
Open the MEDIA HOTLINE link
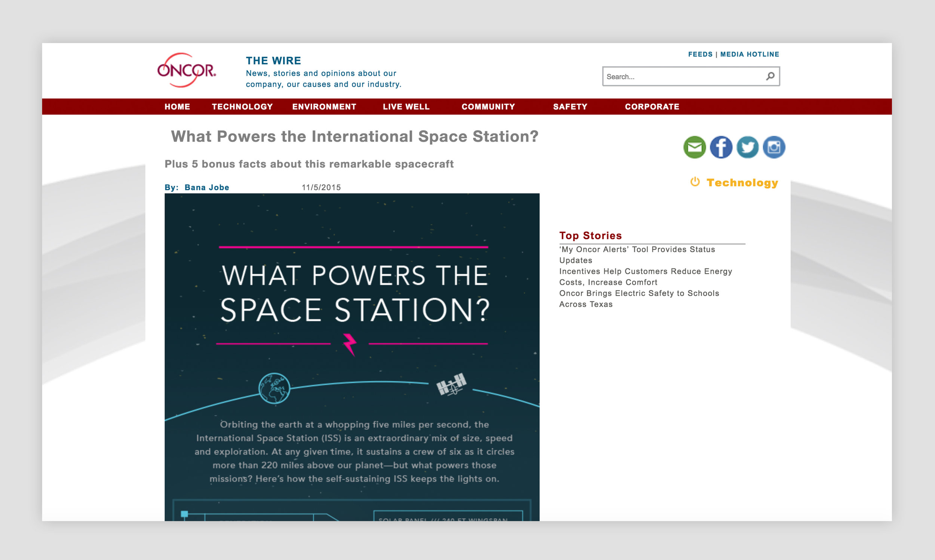(749, 54)
